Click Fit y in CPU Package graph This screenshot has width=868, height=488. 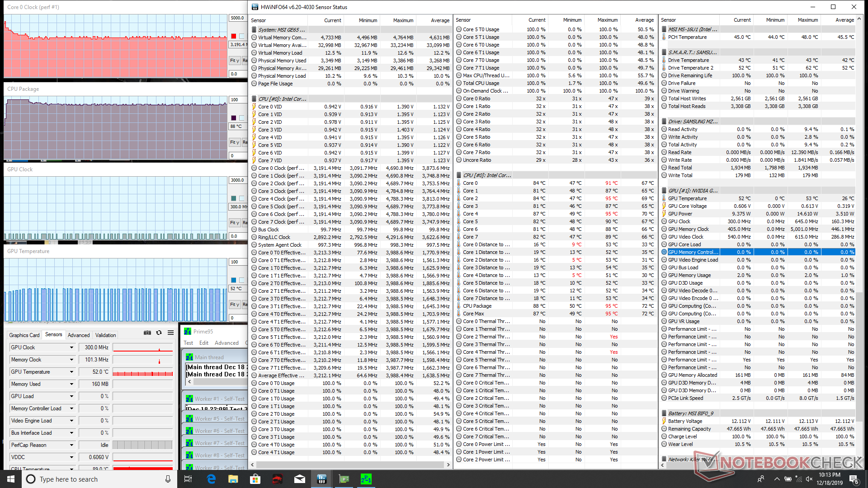234,142
